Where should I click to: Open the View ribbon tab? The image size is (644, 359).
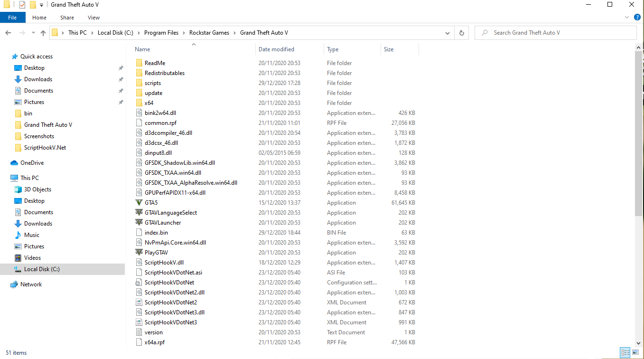point(93,18)
